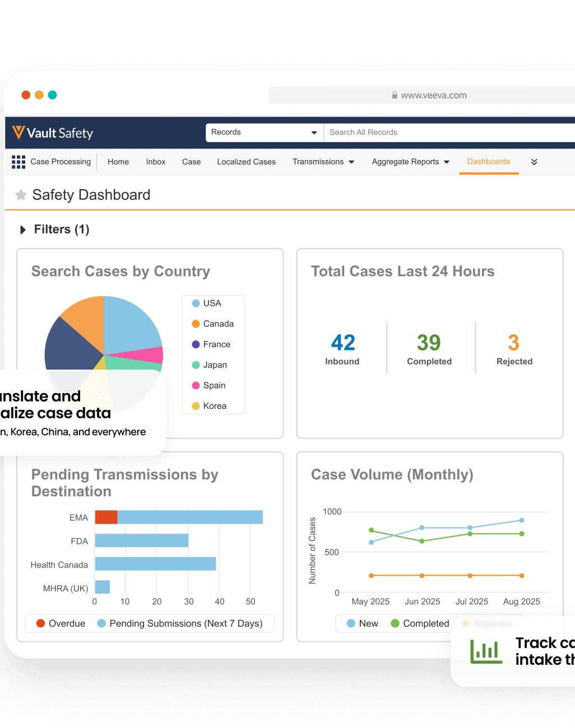Open the app launcher grid icon
This screenshot has height=728, width=575.
click(18, 162)
